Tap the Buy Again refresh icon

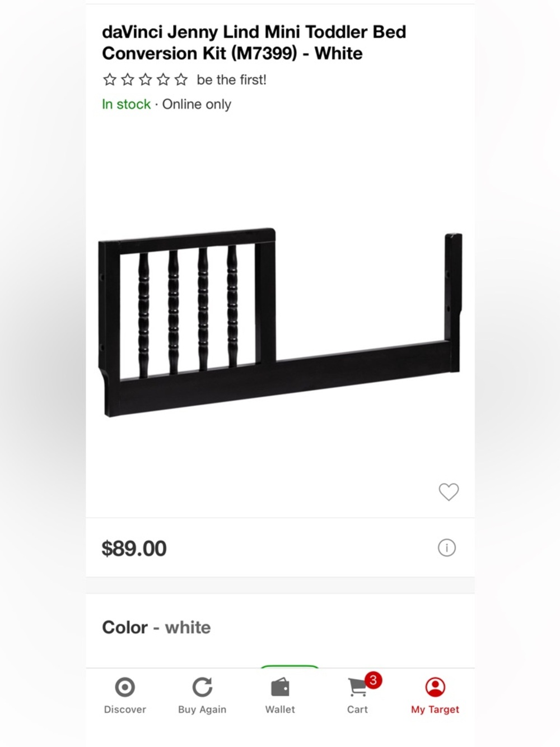click(202, 686)
